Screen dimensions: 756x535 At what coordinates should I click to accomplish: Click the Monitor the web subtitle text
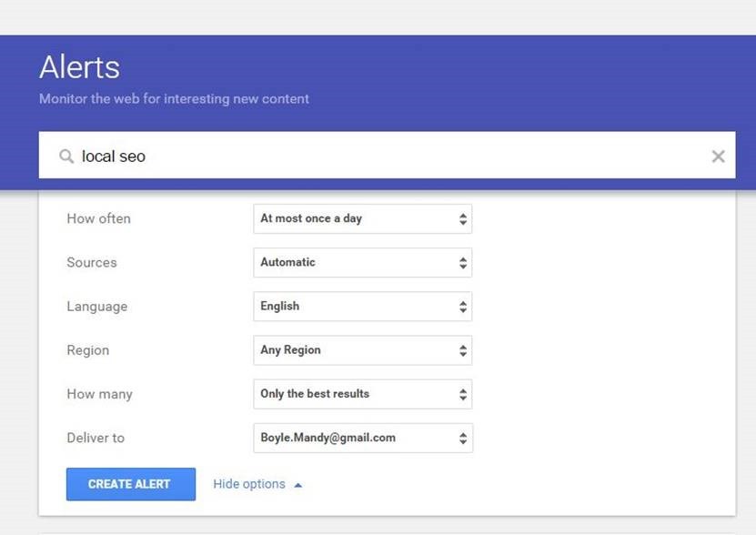(174, 98)
